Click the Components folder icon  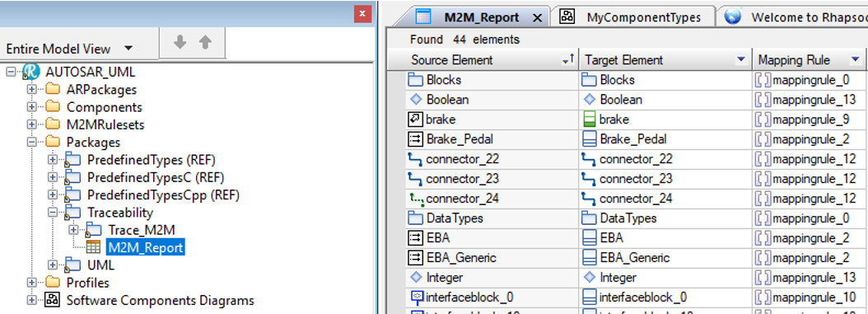coord(53,107)
